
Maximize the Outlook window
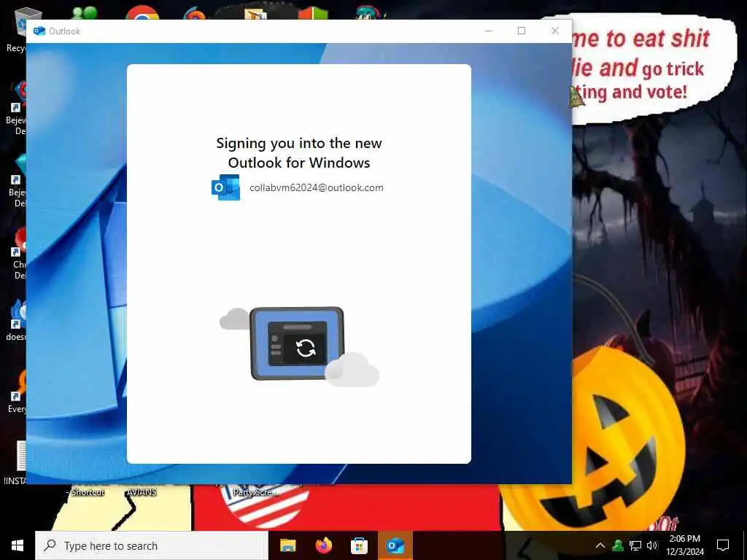coord(522,31)
